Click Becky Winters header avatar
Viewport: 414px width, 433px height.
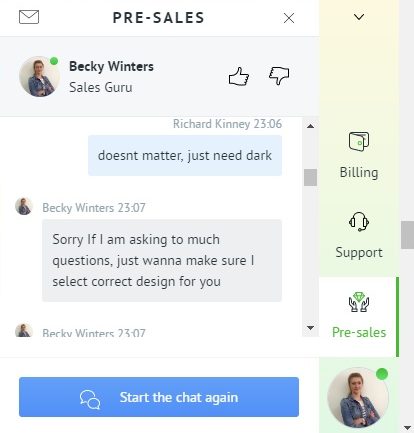click(39, 77)
